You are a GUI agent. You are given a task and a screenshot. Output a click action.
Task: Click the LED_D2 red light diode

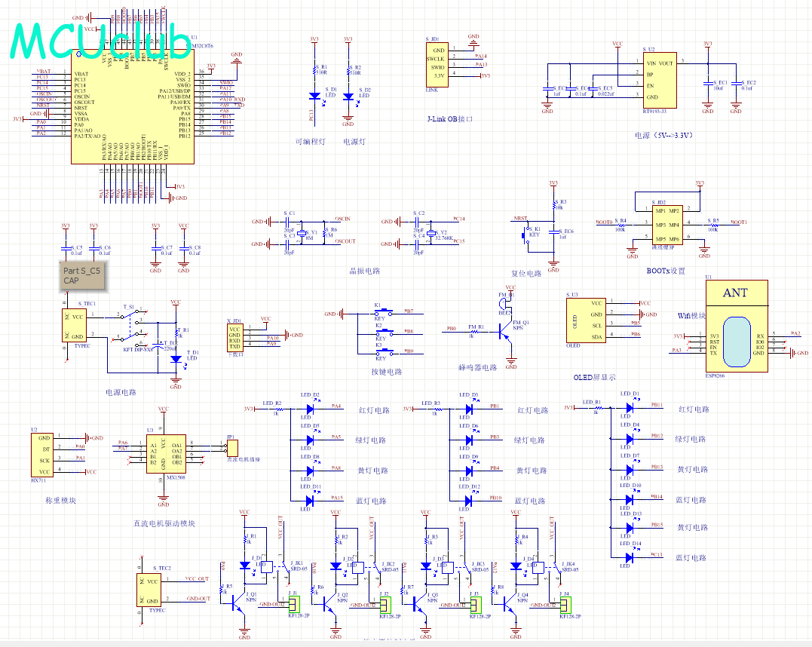[x=310, y=409]
